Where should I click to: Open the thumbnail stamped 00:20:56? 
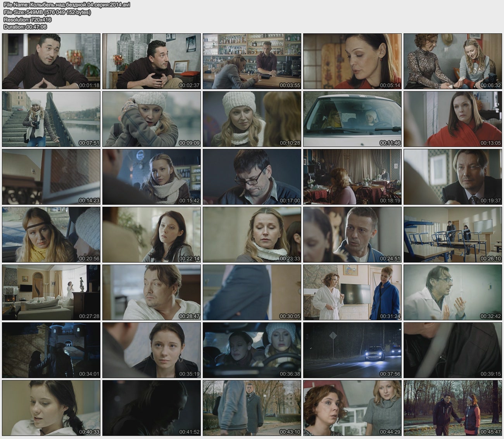click(x=51, y=235)
